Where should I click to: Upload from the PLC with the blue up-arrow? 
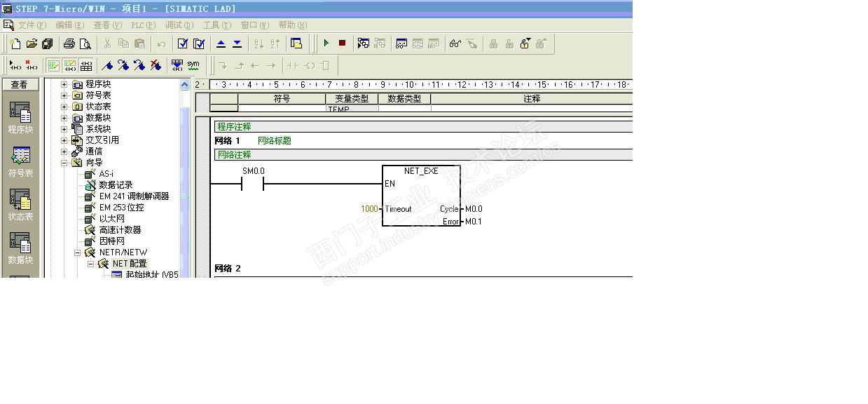(x=221, y=43)
